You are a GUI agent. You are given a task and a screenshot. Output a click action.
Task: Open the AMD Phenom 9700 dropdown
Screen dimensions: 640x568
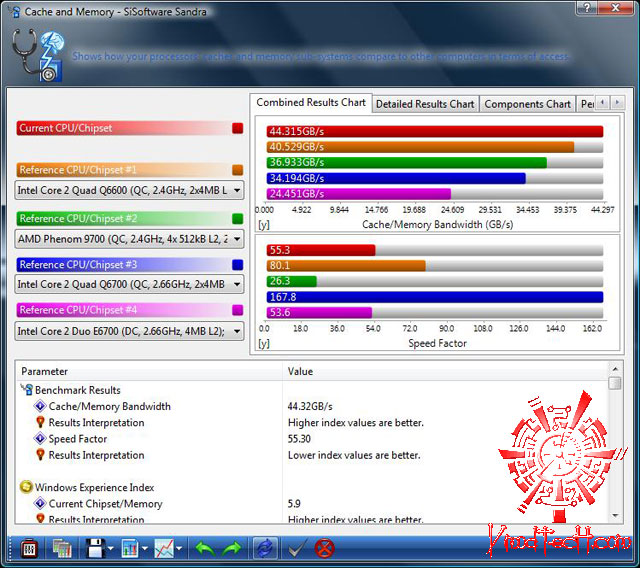coord(129,239)
